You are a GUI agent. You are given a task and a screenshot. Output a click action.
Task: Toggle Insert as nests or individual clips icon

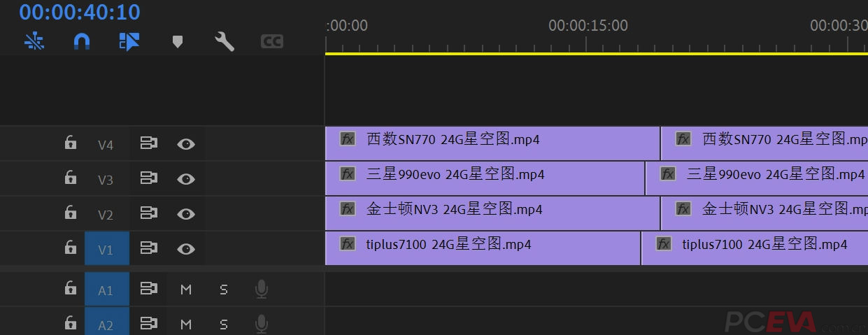pos(34,42)
